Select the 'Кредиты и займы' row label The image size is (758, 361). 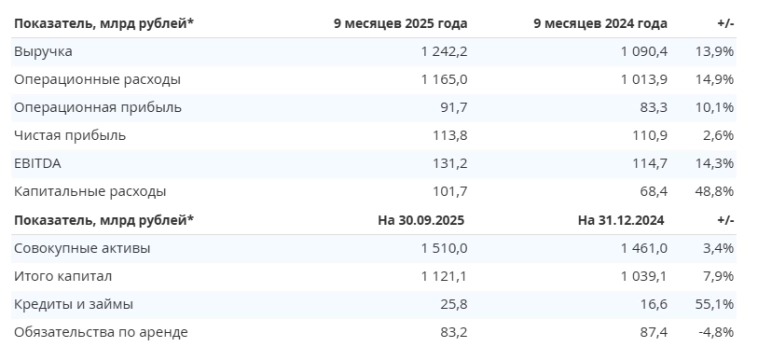pyautogui.click(x=73, y=304)
